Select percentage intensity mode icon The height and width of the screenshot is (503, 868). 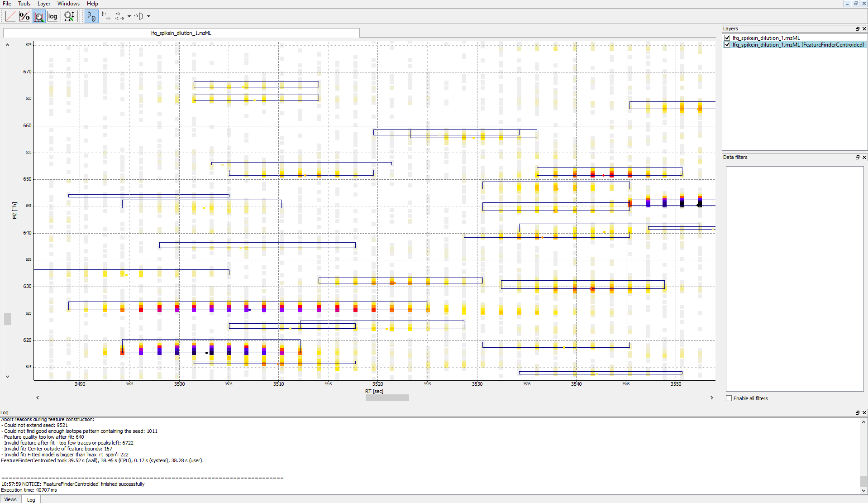click(24, 16)
